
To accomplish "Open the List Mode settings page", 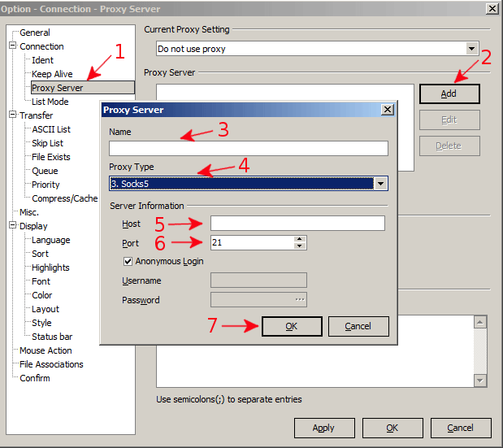I will (50, 102).
